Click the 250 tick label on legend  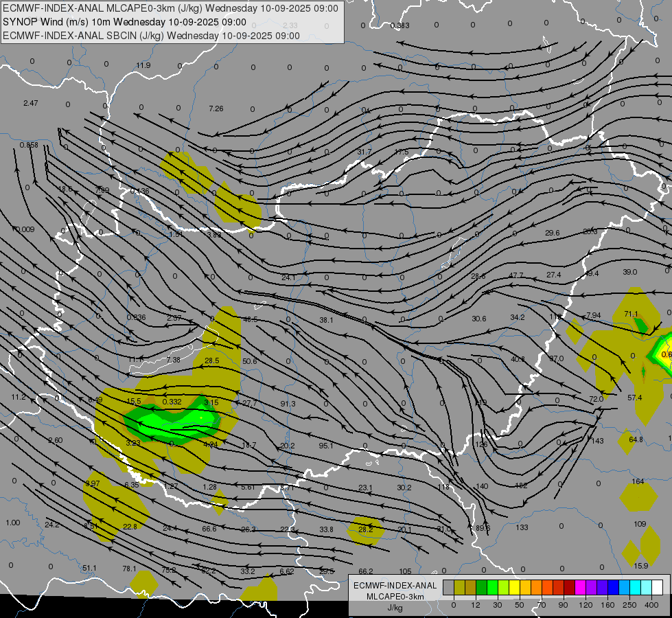tap(629, 605)
